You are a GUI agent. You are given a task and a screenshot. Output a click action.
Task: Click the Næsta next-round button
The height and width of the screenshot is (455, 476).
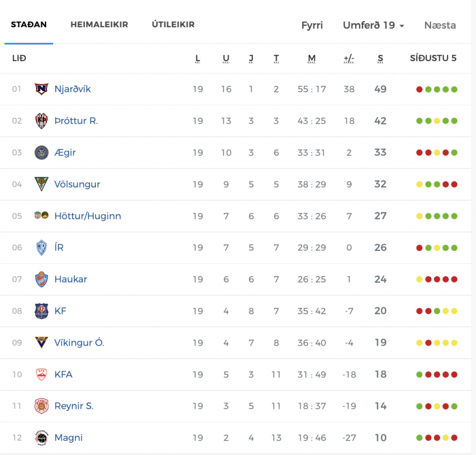pos(440,25)
